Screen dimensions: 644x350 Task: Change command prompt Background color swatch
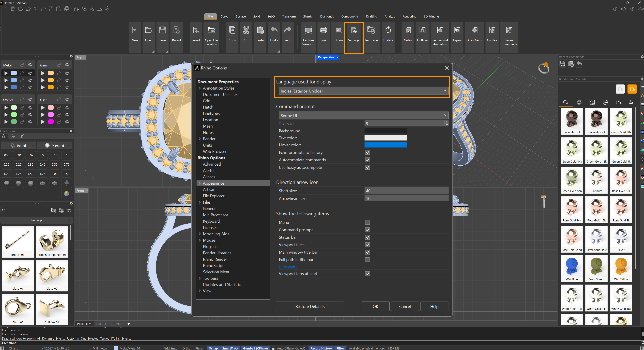(386, 131)
